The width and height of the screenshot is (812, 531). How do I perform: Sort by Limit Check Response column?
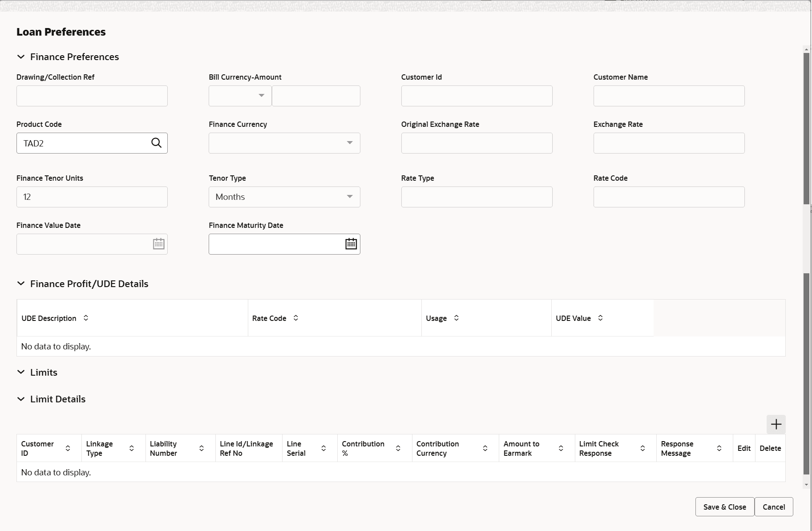click(642, 448)
